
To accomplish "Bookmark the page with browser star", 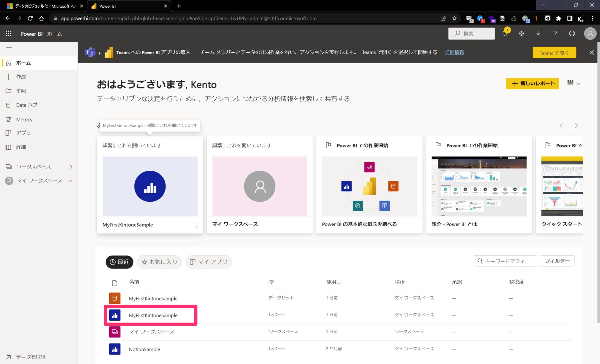I will coord(455,18).
